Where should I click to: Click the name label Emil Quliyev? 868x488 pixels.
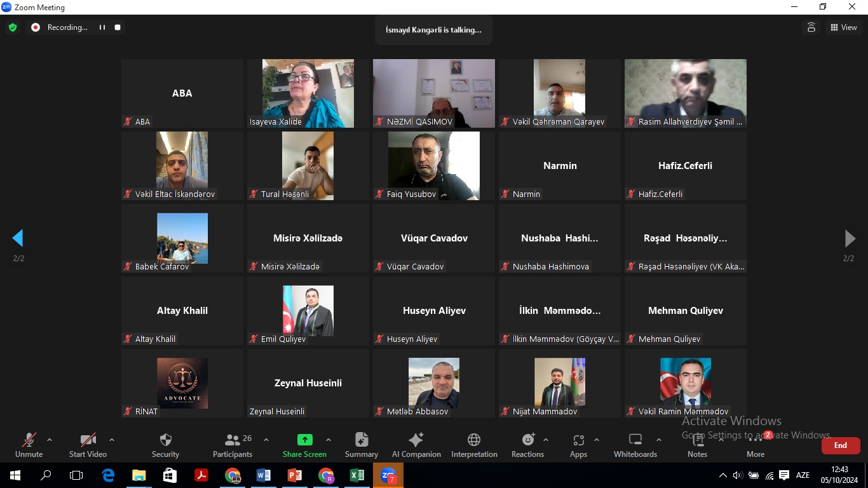point(283,339)
